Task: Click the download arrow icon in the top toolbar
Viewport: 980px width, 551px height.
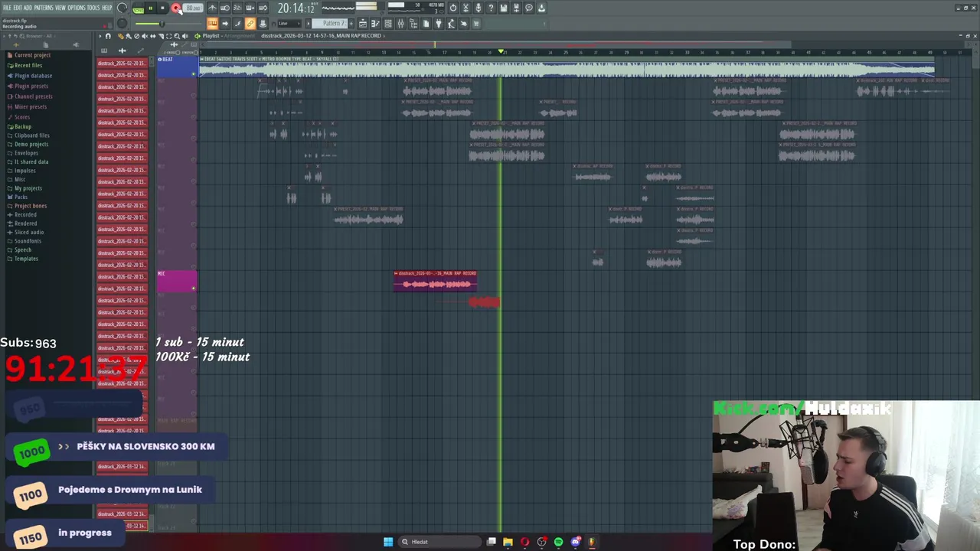Action: 541,8
